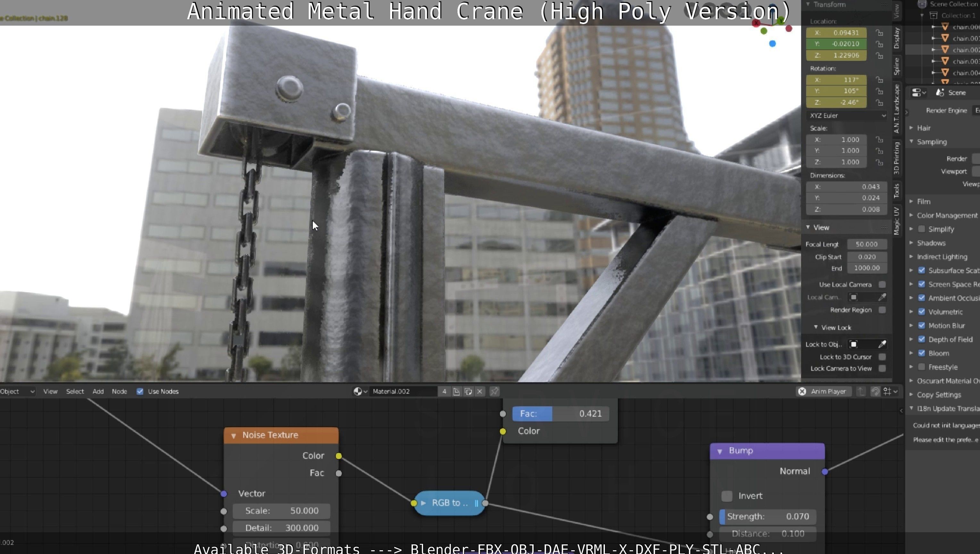Expand the collapsed RGB to BW node
The image size is (980, 554).
coord(423,503)
